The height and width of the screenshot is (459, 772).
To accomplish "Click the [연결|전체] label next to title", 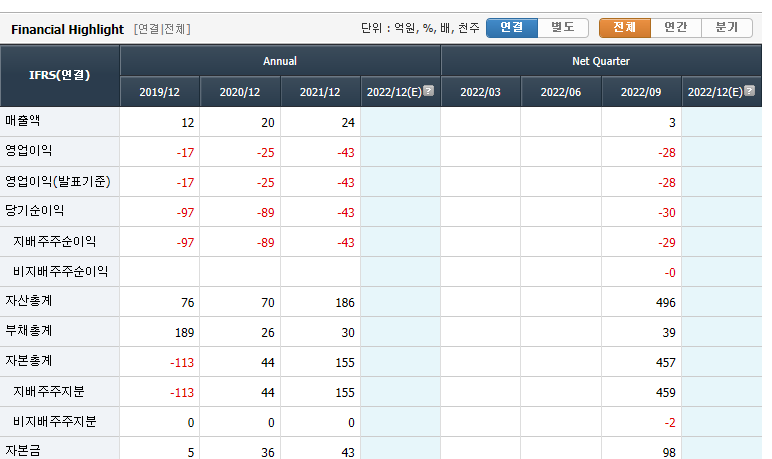I will click(162, 29).
